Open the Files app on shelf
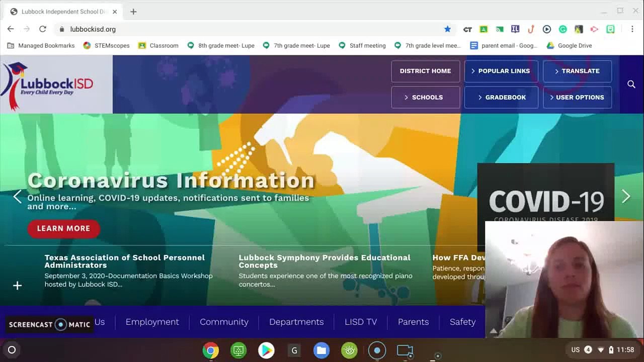This screenshot has height=362, width=644. point(321,350)
